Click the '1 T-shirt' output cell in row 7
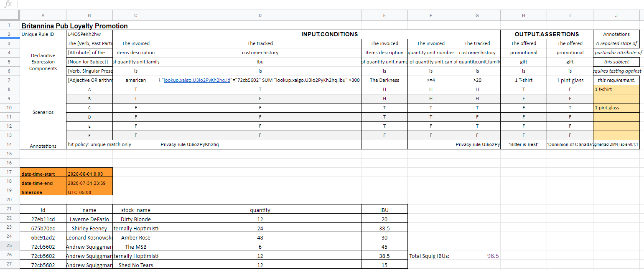This screenshot has width=644, height=270. tap(524, 80)
